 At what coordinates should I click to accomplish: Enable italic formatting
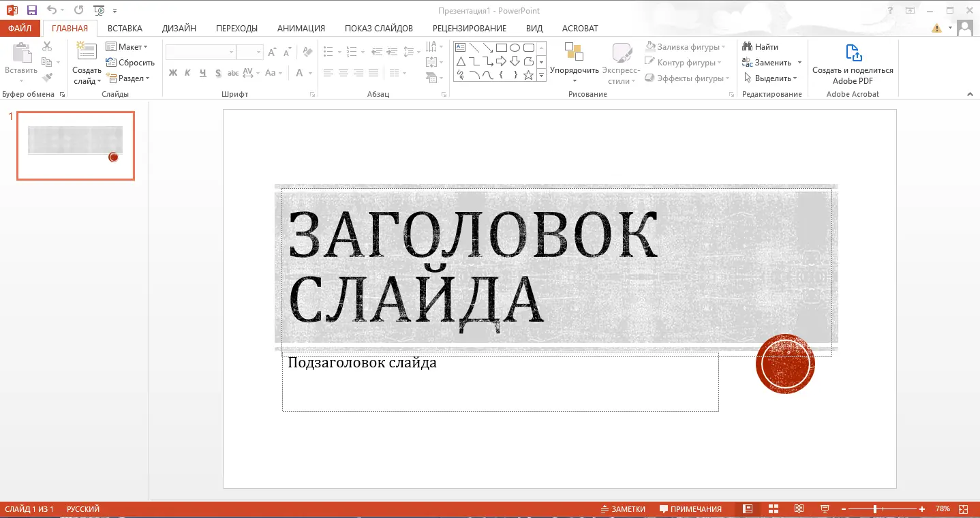pos(187,73)
